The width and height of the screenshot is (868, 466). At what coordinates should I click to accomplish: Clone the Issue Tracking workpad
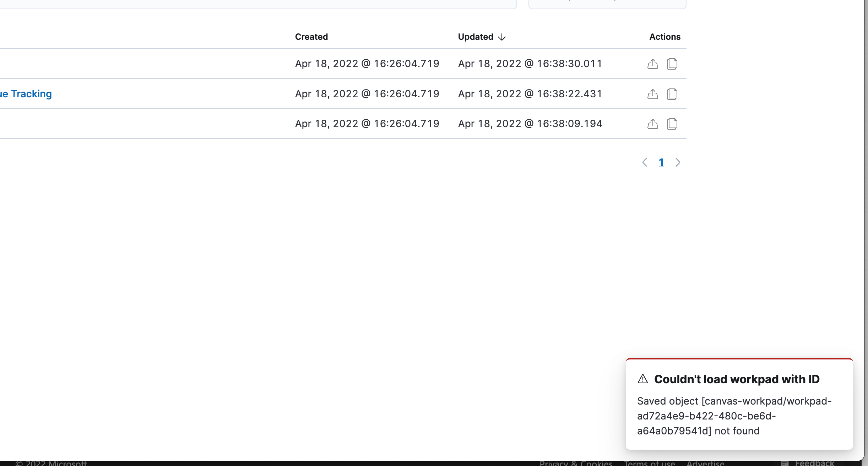click(x=672, y=94)
